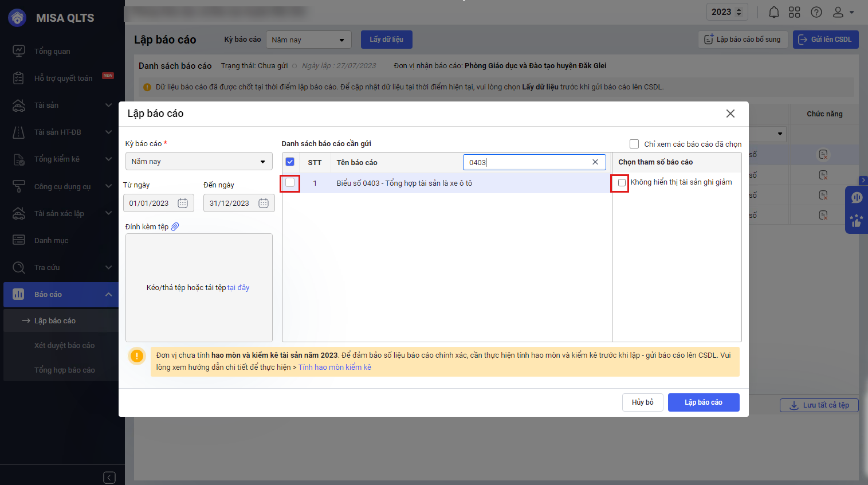Viewport: 868px width, 485px height.
Task: Click the Đính kèm tệp paperclip icon
Action: [175, 226]
